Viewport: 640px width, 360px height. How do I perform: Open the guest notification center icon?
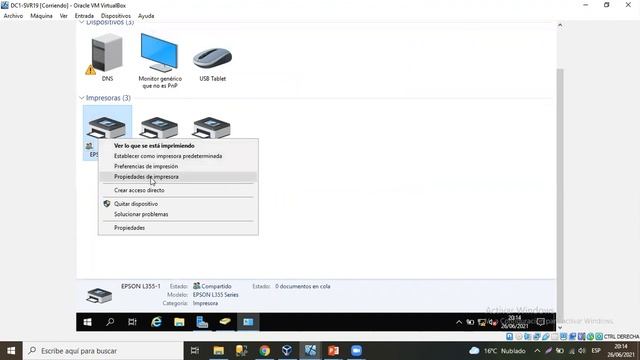541,322
